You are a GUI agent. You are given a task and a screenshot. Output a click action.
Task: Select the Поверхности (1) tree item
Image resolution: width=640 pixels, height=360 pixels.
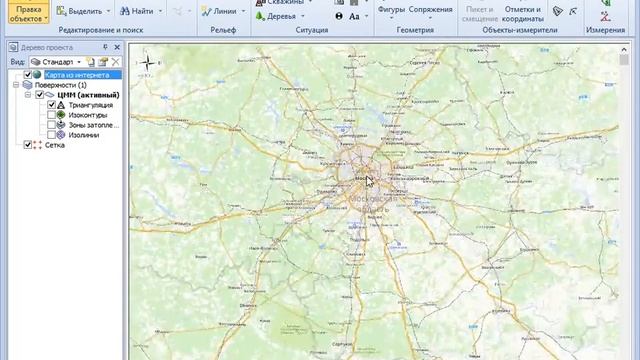[60, 85]
